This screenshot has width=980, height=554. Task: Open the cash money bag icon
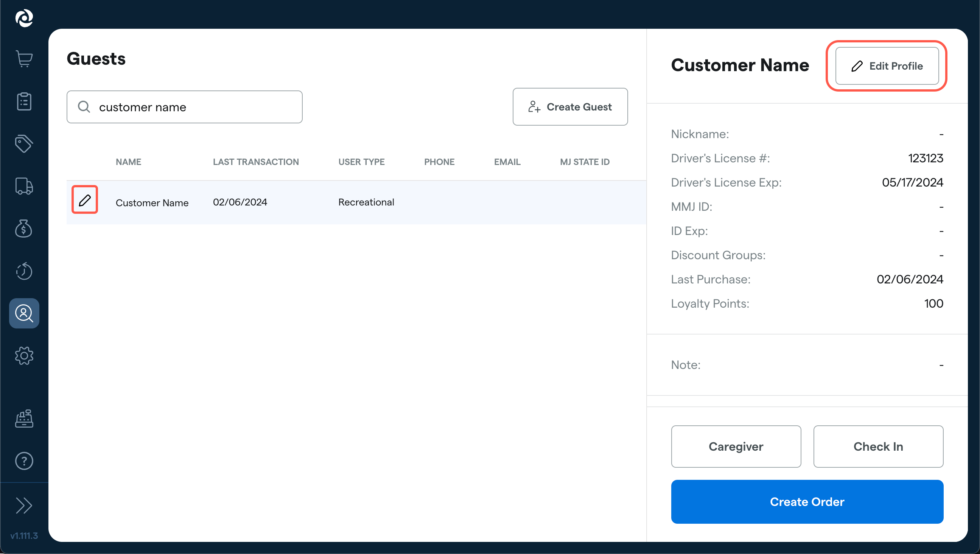[x=24, y=229]
